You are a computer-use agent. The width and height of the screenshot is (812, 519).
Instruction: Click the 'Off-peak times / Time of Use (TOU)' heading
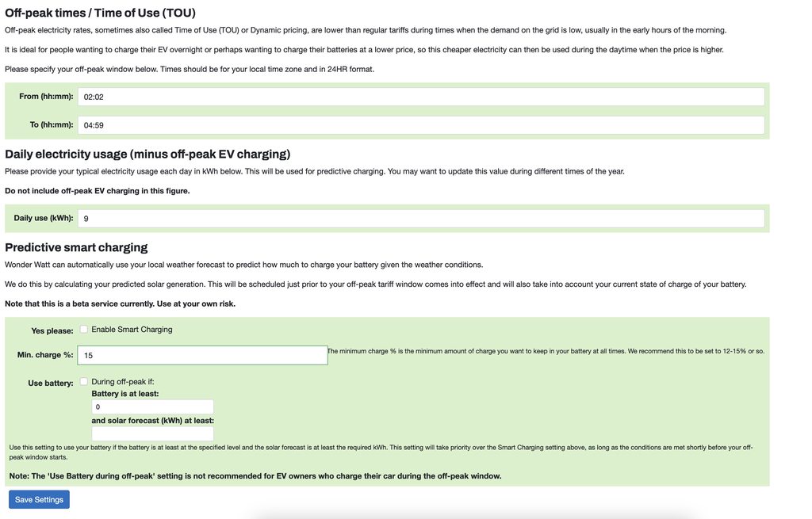[x=100, y=13]
